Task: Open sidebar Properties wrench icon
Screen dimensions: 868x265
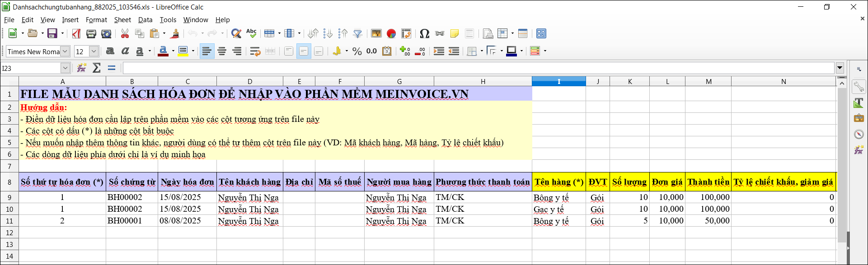Action: click(859, 87)
